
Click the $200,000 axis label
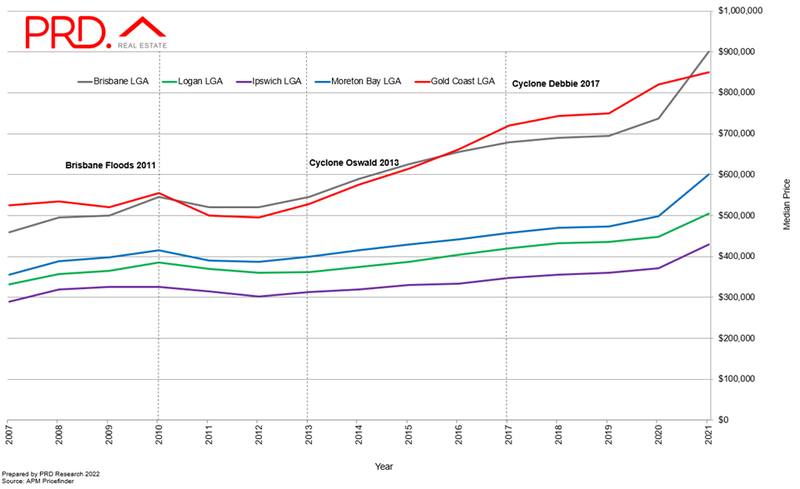737,338
